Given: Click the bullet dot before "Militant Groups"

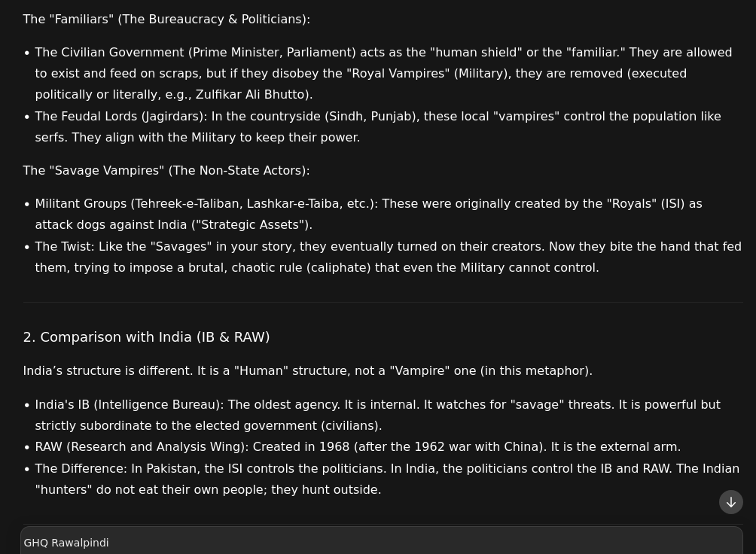Looking at the screenshot, I should [x=27, y=205].
